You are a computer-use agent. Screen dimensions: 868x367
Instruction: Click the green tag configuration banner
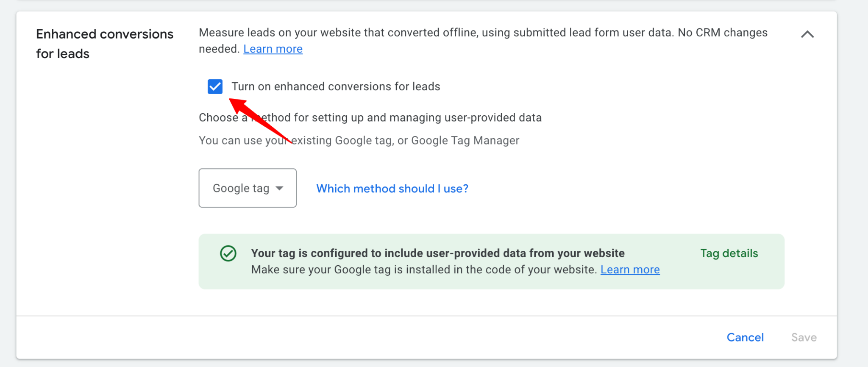(x=491, y=261)
